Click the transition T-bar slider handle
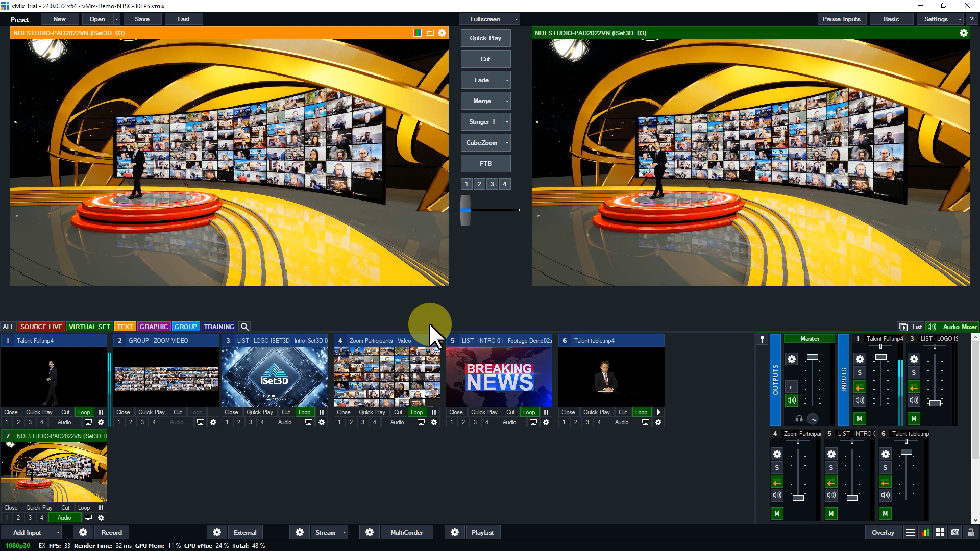 465,210
